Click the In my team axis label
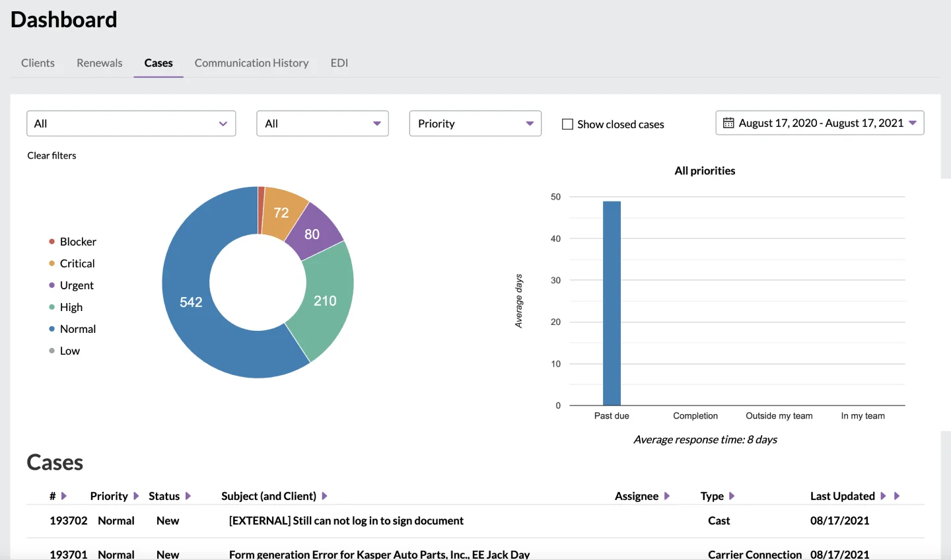Screen dimensions: 951x560 click(x=863, y=415)
